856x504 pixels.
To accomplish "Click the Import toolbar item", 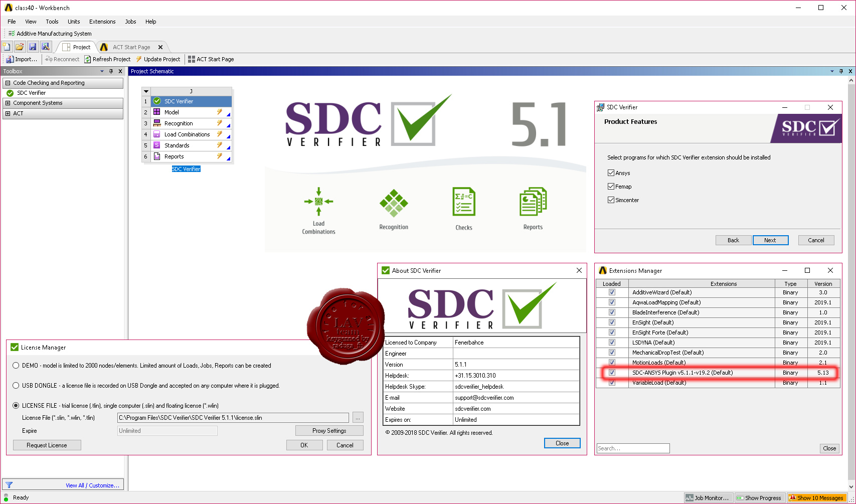I will coord(22,59).
